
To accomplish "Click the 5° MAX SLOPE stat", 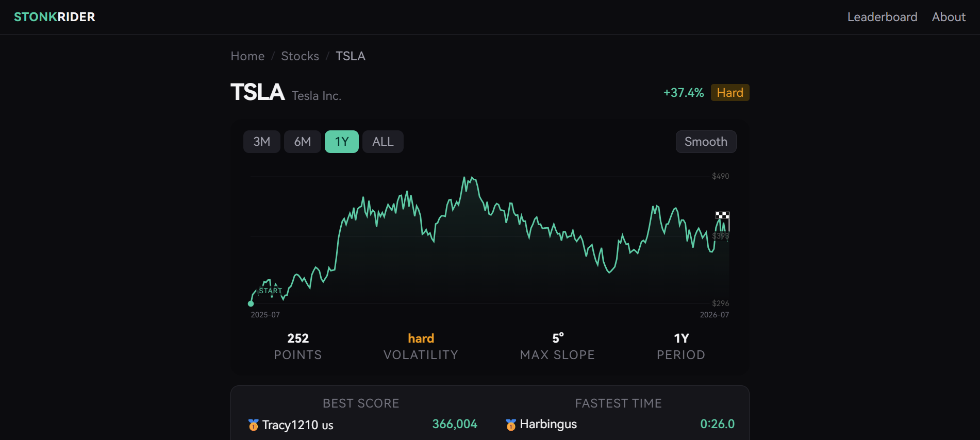I will 557,347.
